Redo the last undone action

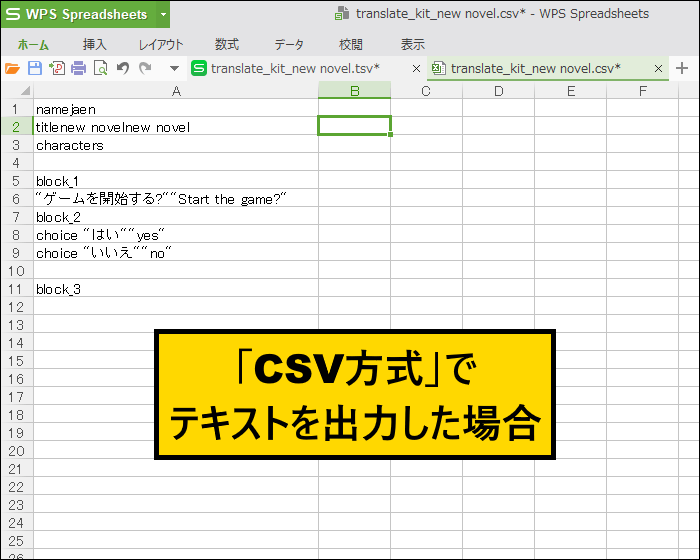146,68
